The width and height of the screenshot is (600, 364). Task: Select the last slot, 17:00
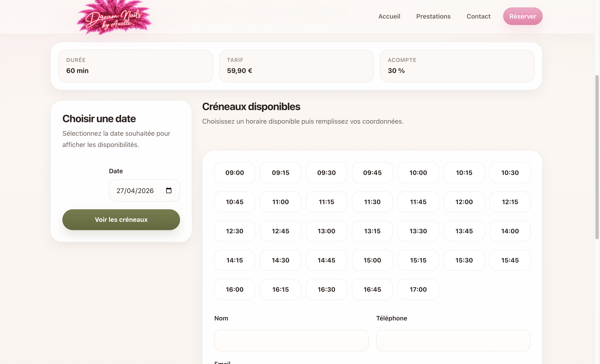pos(418,289)
